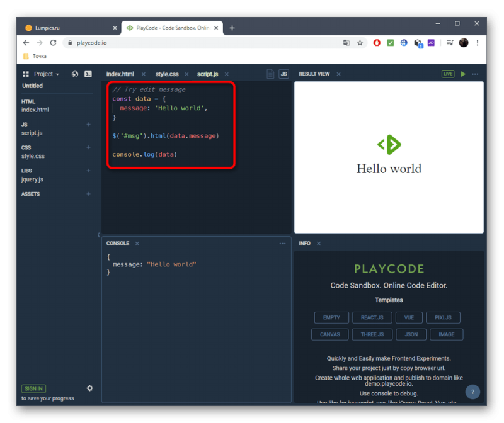
Task: Click the cube extension icon with badge
Action: point(418,43)
